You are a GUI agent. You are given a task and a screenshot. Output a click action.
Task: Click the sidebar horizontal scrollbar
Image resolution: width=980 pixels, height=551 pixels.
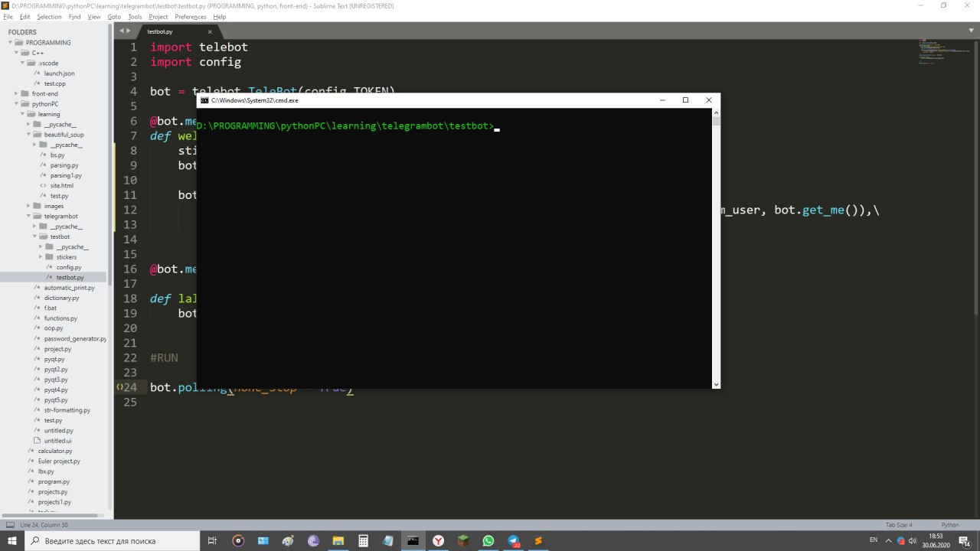(x=49, y=515)
